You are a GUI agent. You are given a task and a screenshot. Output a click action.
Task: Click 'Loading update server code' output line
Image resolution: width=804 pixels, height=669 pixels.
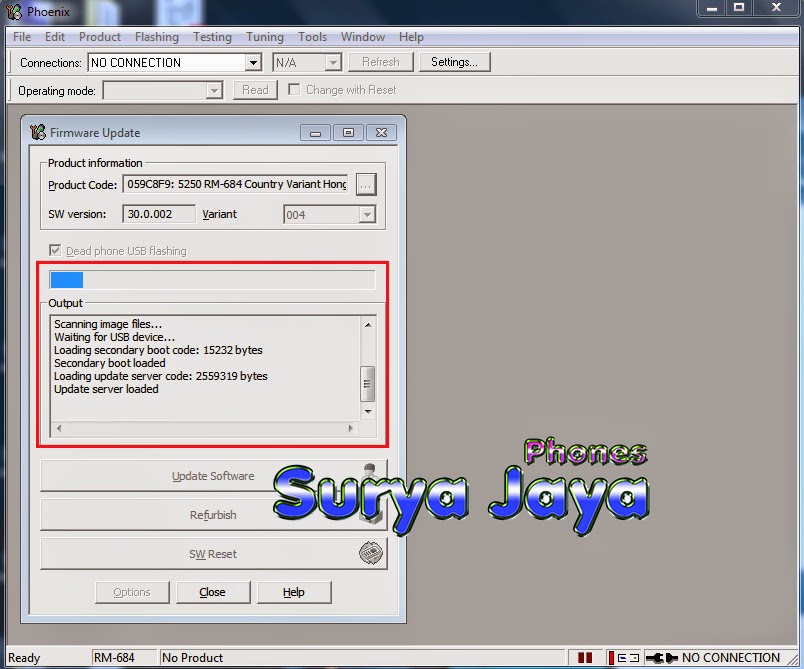160,376
